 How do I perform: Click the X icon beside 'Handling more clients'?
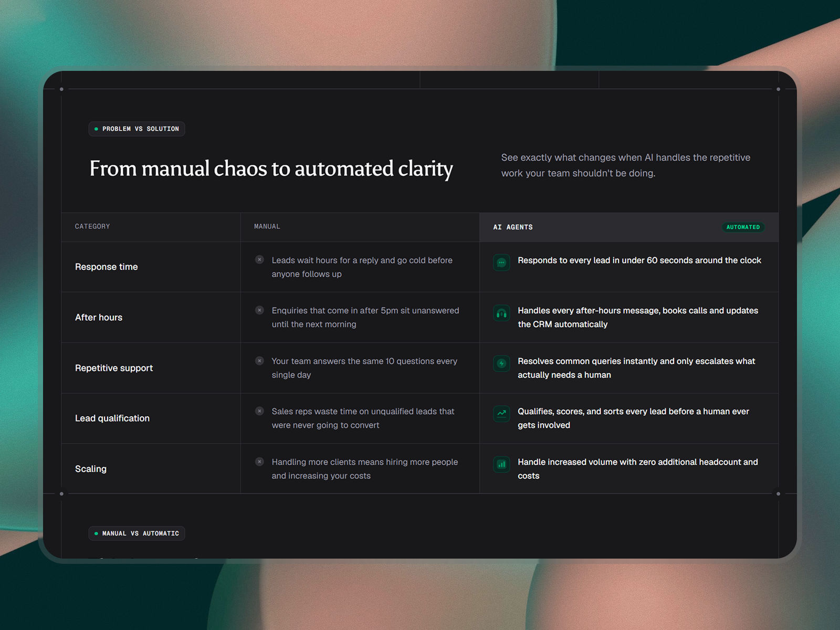(x=259, y=461)
